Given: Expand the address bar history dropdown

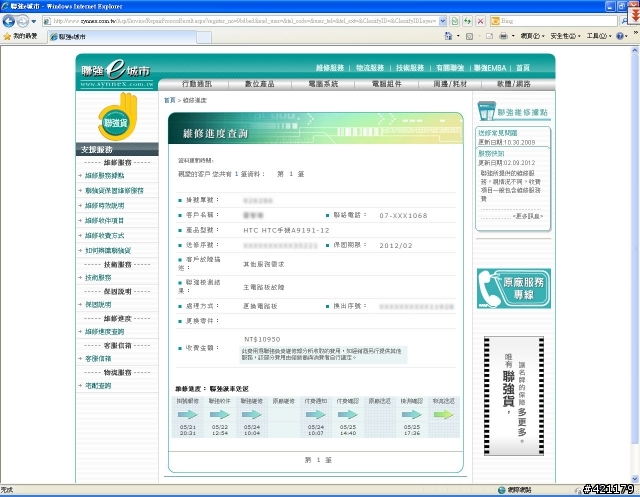Looking at the screenshot, I should [x=442, y=21].
